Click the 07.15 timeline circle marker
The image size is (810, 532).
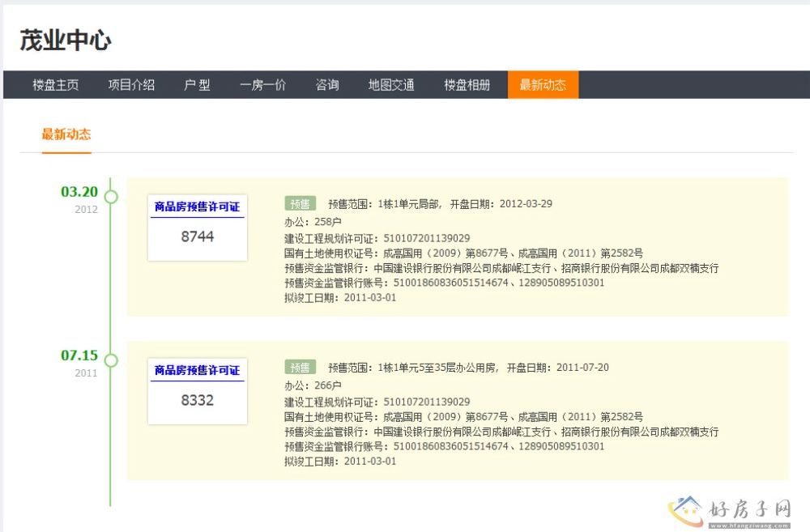click(111, 360)
